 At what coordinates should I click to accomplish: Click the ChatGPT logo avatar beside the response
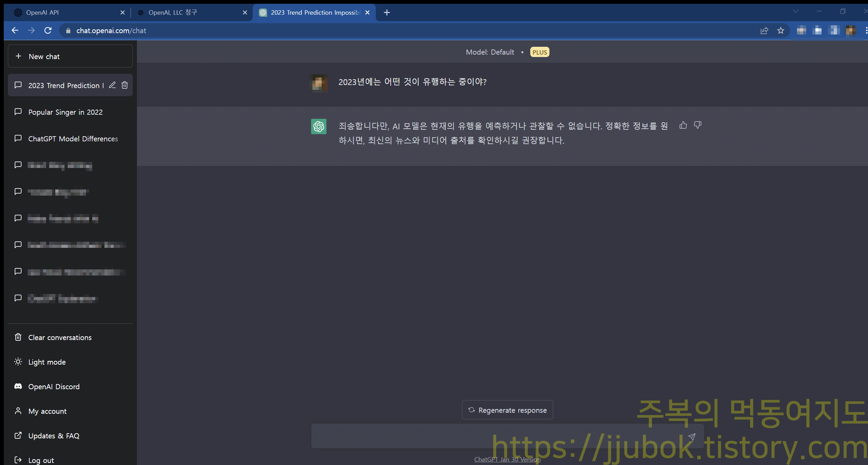pos(319,127)
